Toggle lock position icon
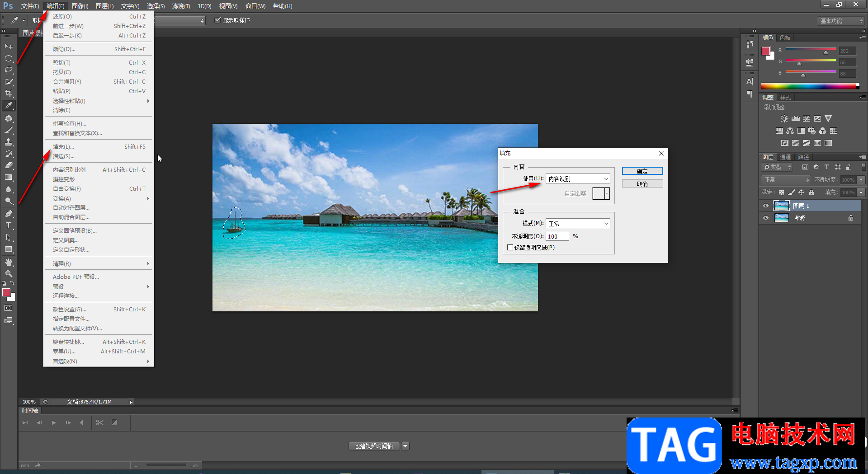This screenshot has width=868, height=474. [802, 192]
